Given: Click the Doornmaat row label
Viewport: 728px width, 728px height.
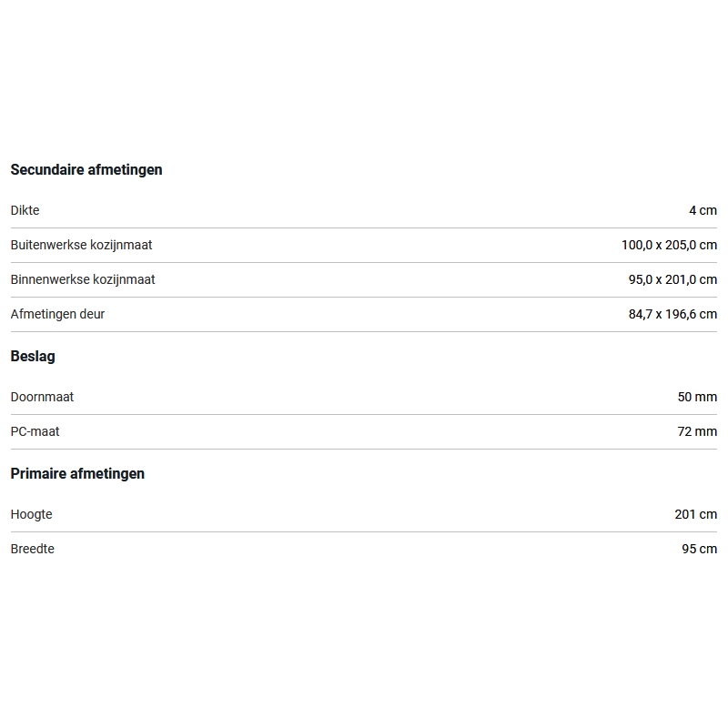Looking at the screenshot, I should click(42, 397).
